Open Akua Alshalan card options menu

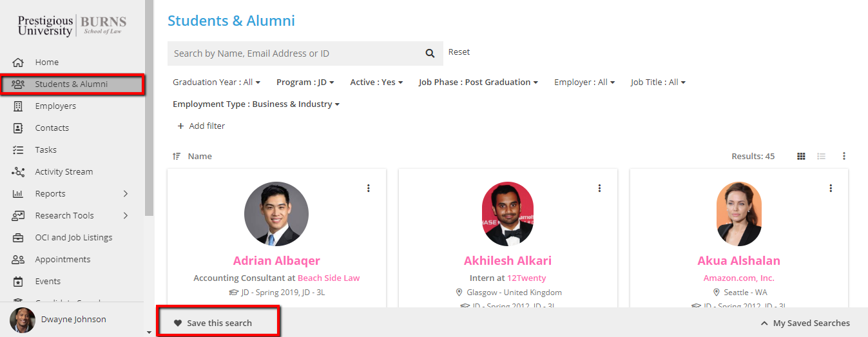point(831,188)
